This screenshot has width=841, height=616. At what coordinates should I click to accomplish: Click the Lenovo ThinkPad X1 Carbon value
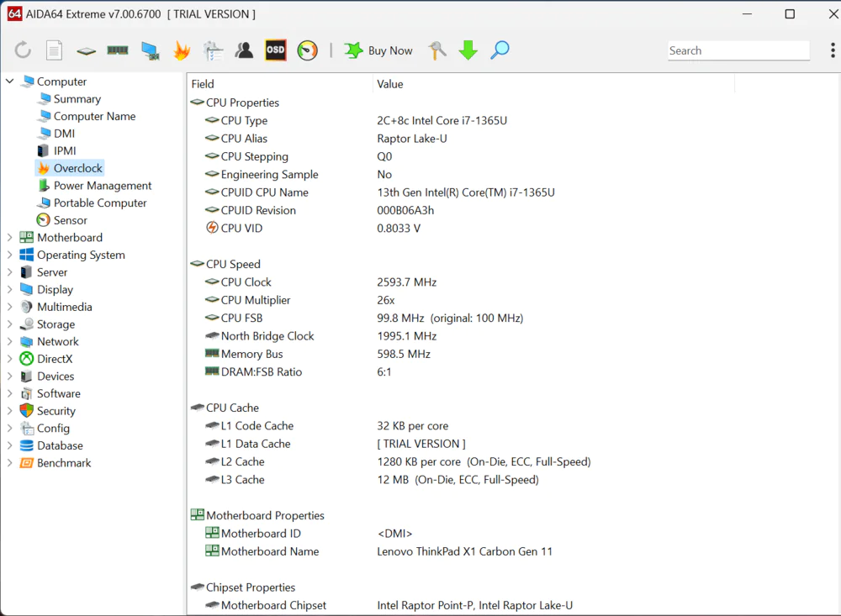(464, 551)
